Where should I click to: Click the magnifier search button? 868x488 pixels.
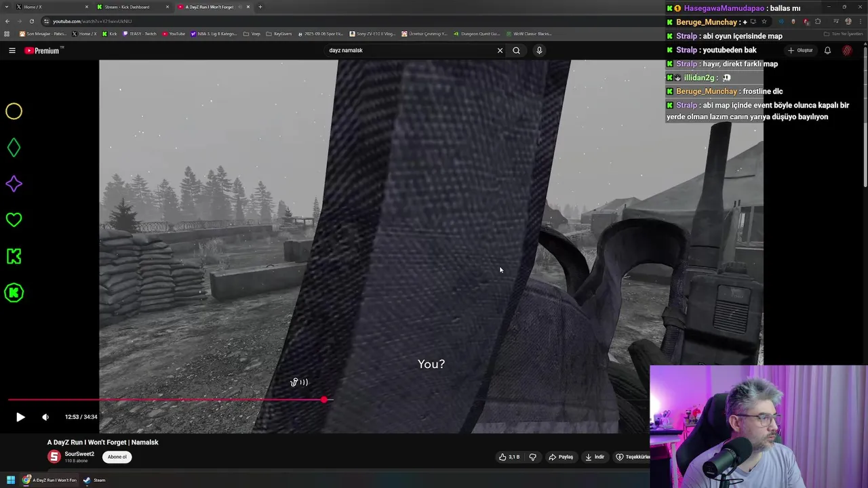pyautogui.click(x=516, y=50)
